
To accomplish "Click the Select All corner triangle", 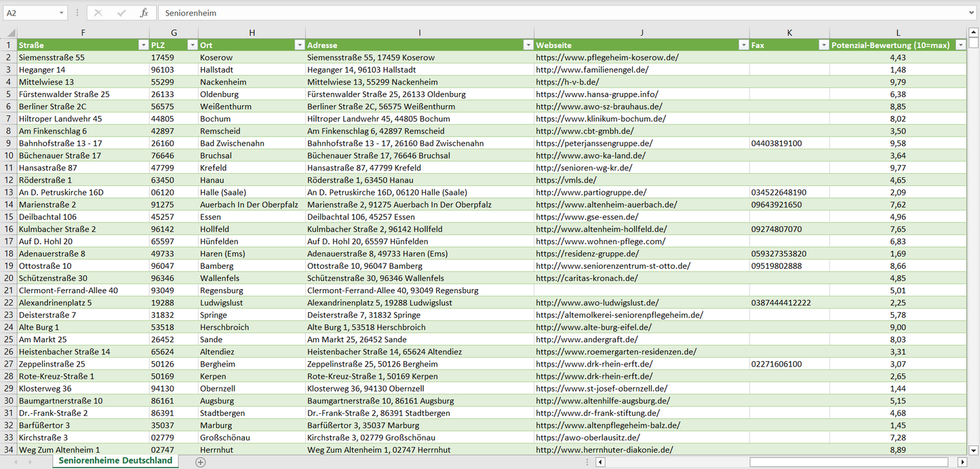I will click(x=9, y=33).
